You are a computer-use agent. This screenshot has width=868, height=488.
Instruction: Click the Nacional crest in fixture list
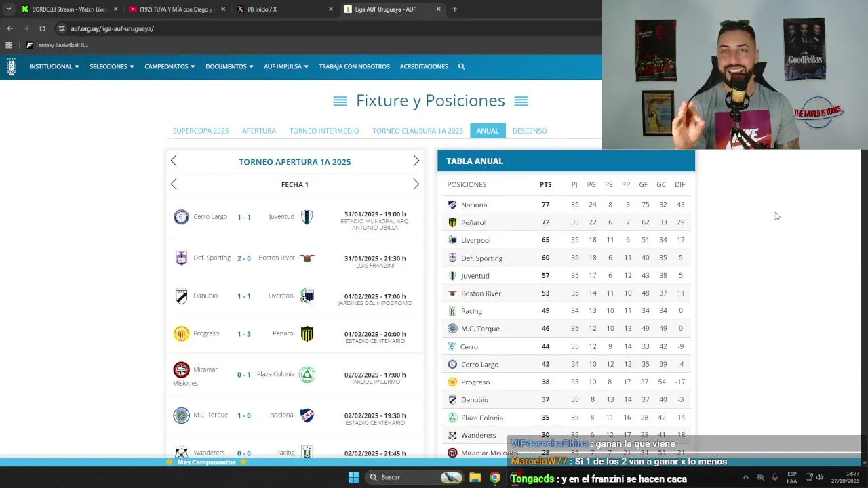[x=307, y=415]
